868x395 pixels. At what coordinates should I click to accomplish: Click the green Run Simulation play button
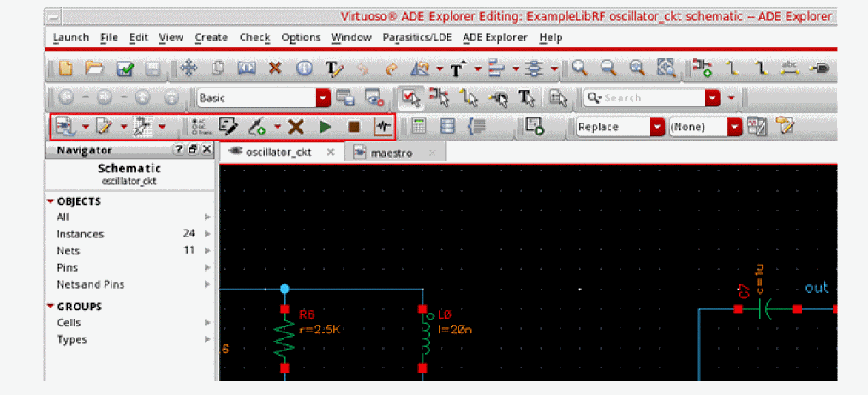[x=325, y=128]
